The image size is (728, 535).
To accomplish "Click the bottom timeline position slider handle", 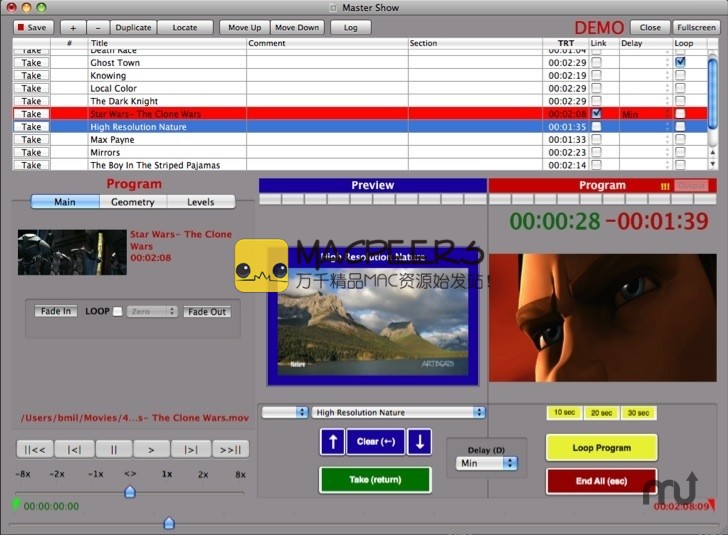I will pyautogui.click(x=169, y=523).
